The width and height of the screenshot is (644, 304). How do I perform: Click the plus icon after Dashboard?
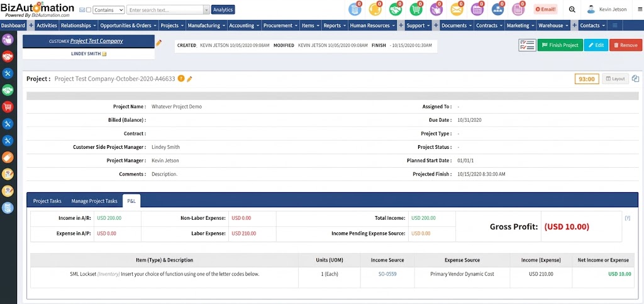click(31, 25)
